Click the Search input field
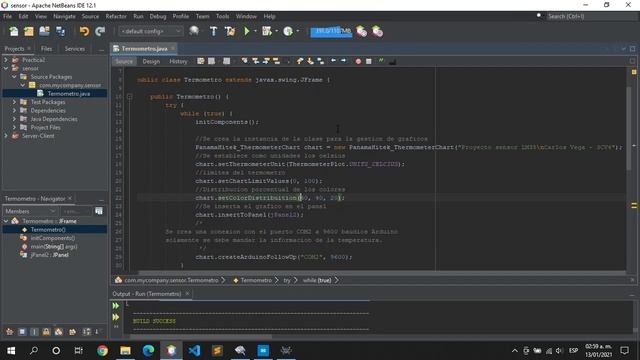This screenshot has width=640, height=360. pyautogui.click(x=592, y=16)
